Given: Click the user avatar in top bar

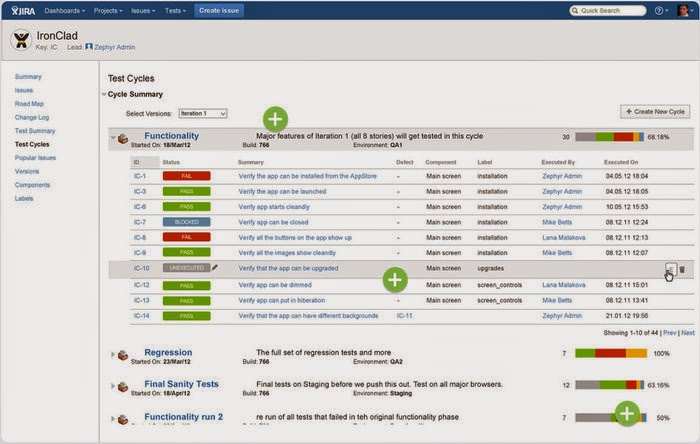Looking at the screenshot, I should [685, 10].
